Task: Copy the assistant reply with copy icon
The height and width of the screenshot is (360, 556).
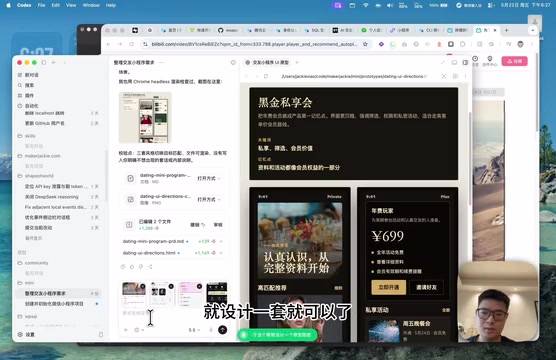Action: 123,266
